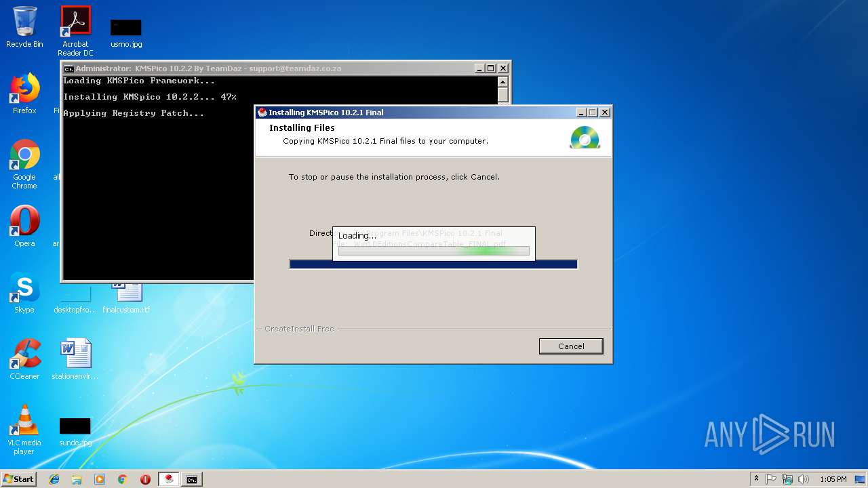Show hidden system tray icons
This screenshot has width=868, height=488.
pyautogui.click(x=756, y=479)
